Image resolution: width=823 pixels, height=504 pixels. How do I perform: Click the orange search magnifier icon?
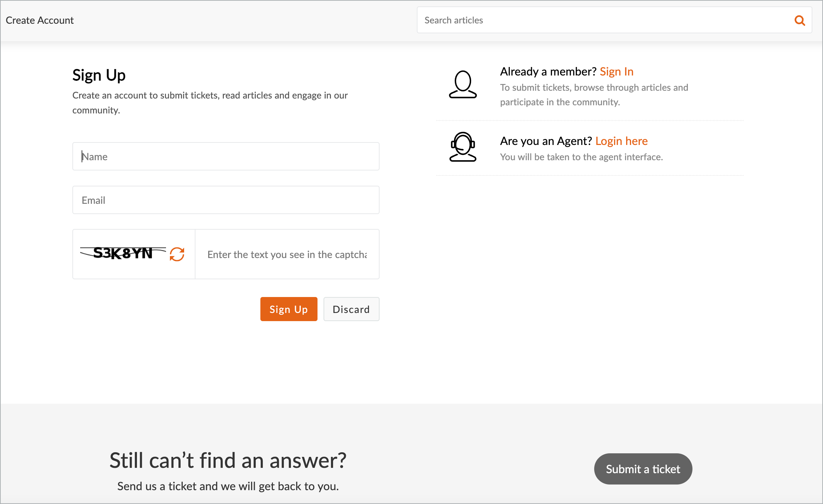(800, 21)
